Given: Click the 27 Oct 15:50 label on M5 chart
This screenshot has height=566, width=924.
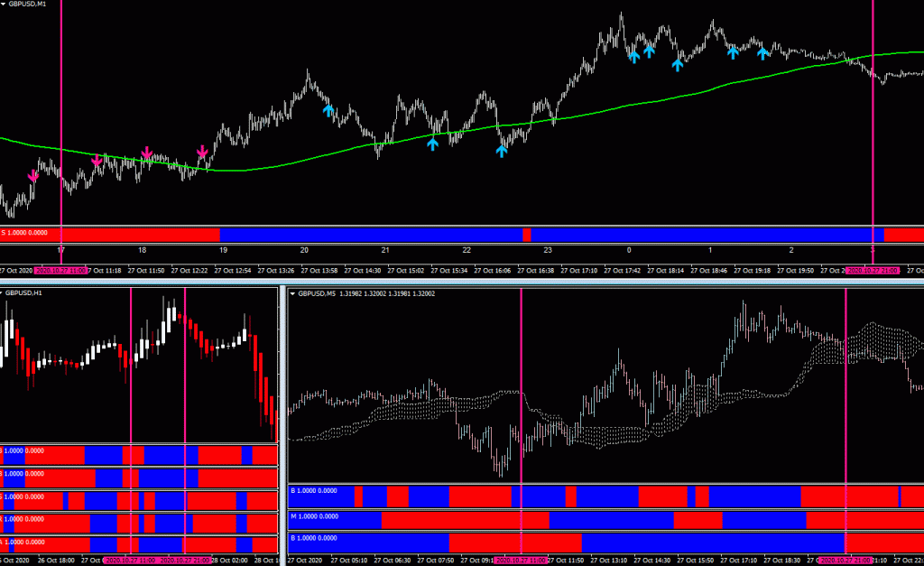Looking at the screenshot, I should pyautogui.click(x=696, y=560).
